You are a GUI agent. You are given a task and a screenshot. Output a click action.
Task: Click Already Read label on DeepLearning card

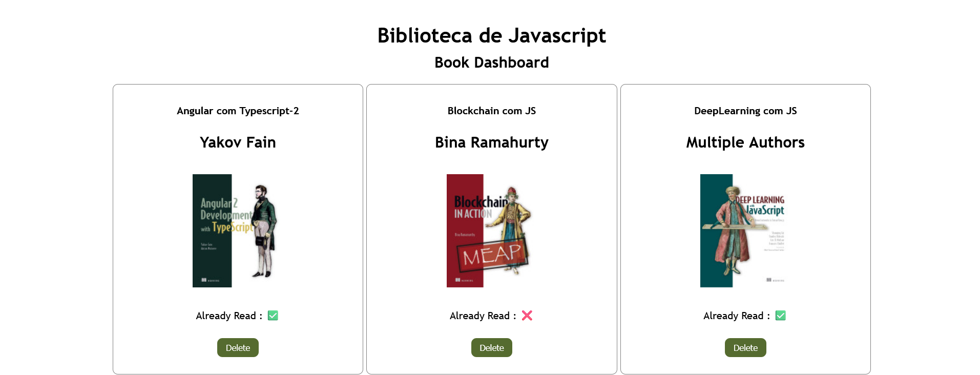pyautogui.click(x=736, y=316)
